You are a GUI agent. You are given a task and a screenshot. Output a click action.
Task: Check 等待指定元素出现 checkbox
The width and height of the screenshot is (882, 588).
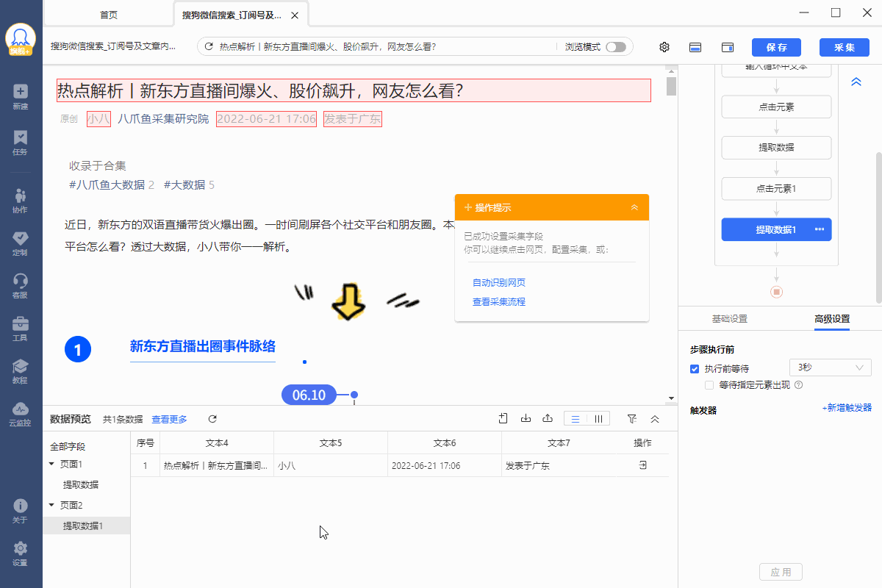[x=709, y=384]
